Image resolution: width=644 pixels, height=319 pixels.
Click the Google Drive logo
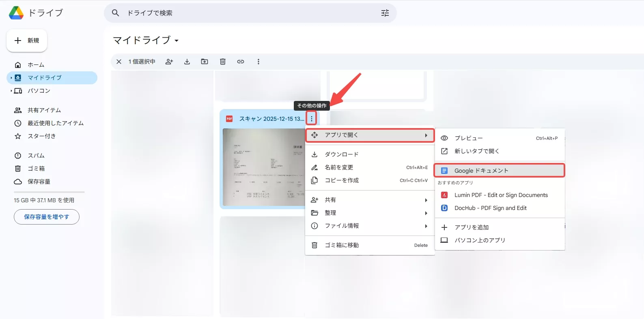(16, 13)
